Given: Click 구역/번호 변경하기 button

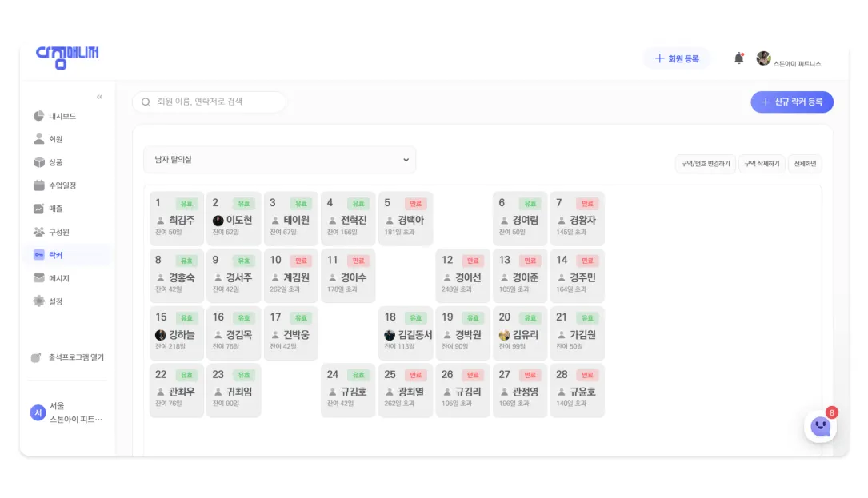Looking at the screenshot, I should (x=706, y=164).
